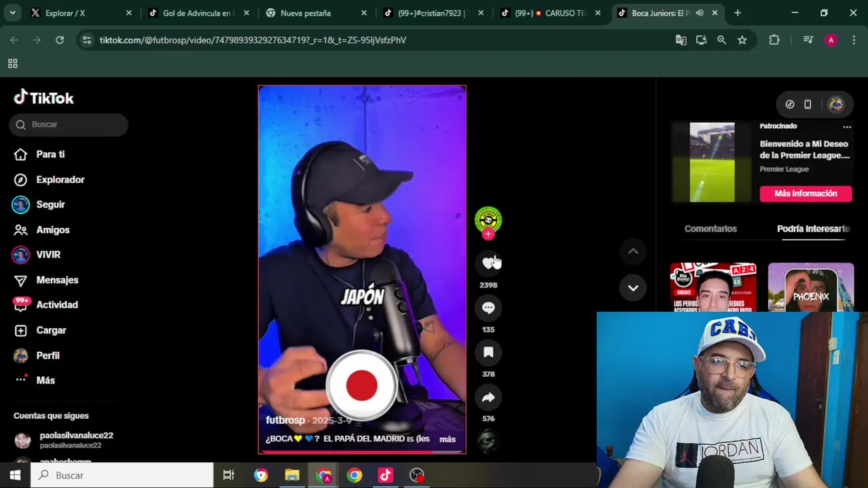868x488 pixels.
Task: Open the TikTok coin icon at top right
Action: click(790, 104)
